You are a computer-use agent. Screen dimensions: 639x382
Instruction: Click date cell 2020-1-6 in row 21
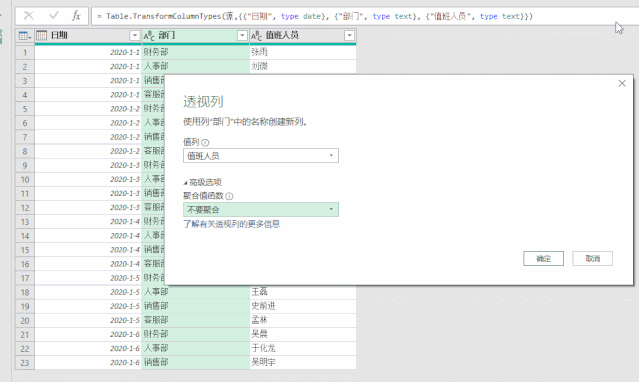click(88, 334)
